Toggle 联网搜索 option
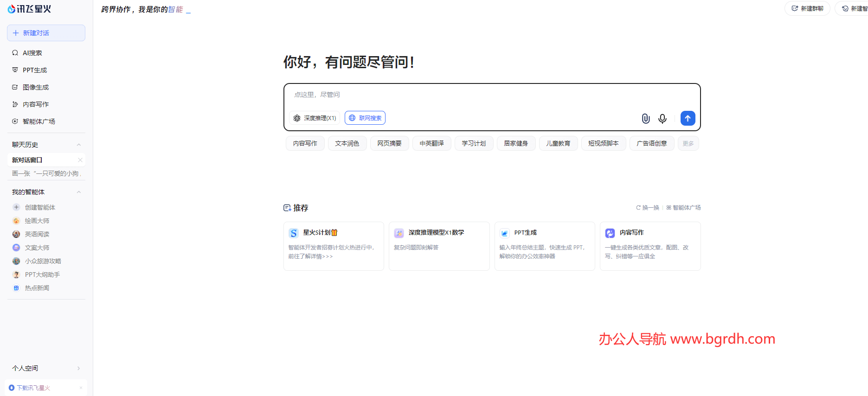This screenshot has width=868, height=396. coord(365,118)
